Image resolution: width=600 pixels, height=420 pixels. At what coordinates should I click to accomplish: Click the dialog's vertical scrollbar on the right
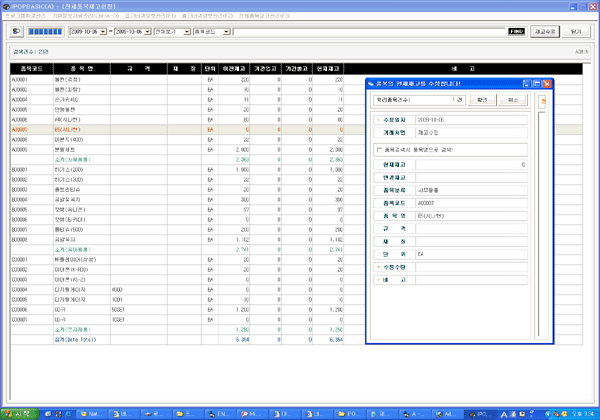pyautogui.click(x=541, y=224)
